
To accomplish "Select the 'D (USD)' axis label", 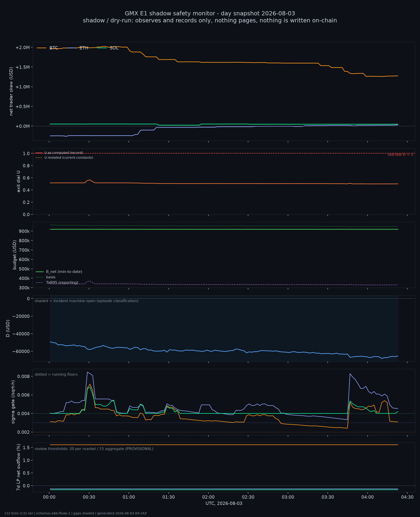I will click(8, 328).
